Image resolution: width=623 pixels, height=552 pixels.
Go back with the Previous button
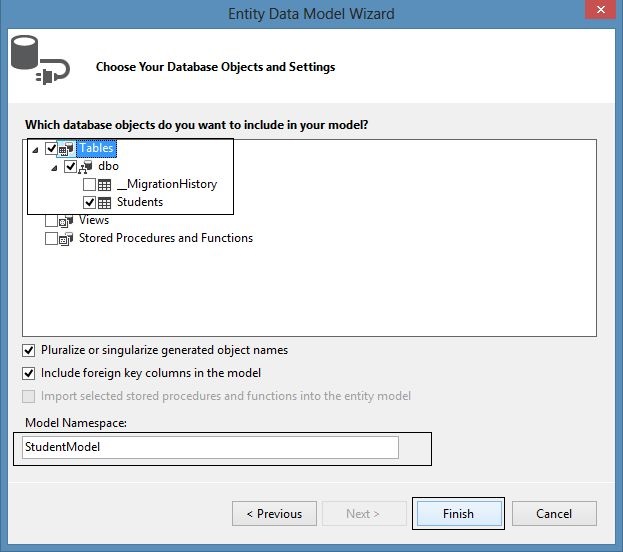(275, 513)
